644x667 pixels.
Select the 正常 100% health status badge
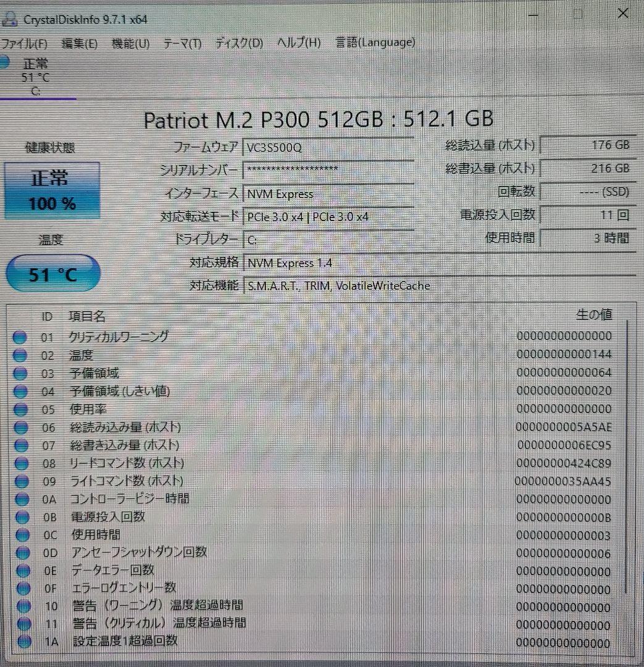(x=52, y=190)
